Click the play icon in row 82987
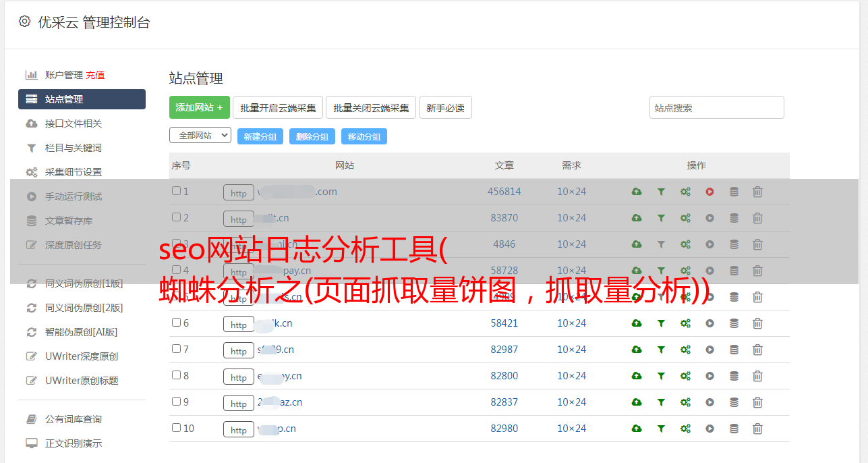The width and height of the screenshot is (868, 463). pyautogui.click(x=710, y=350)
